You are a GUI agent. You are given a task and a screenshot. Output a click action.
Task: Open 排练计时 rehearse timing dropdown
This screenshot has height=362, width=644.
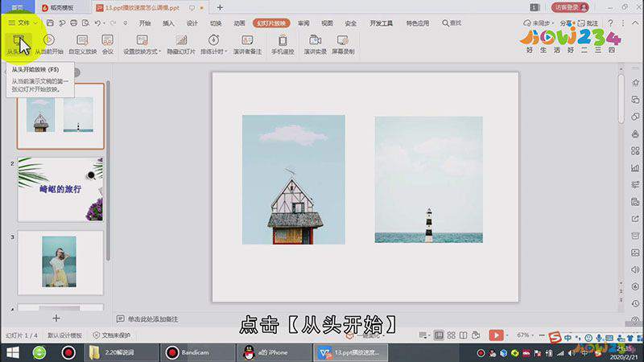click(213, 44)
